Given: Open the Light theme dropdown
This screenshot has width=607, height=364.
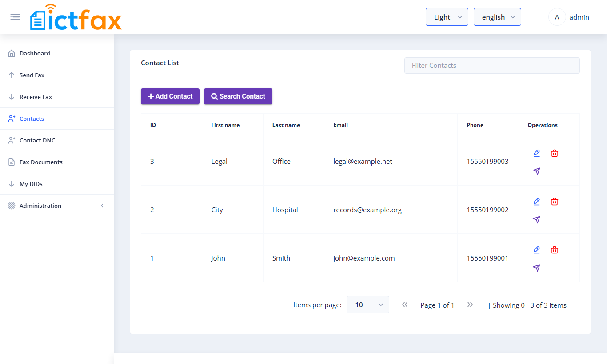Looking at the screenshot, I should click(447, 17).
